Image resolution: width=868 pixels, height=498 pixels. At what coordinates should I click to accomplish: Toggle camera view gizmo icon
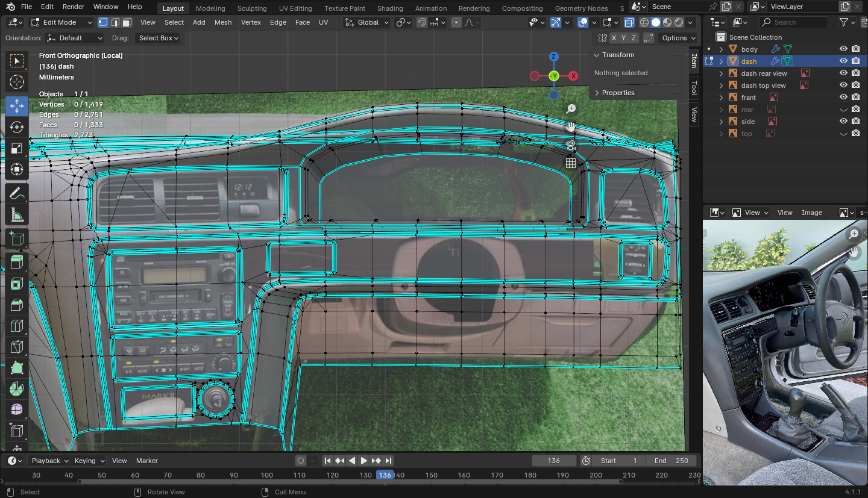click(570, 145)
